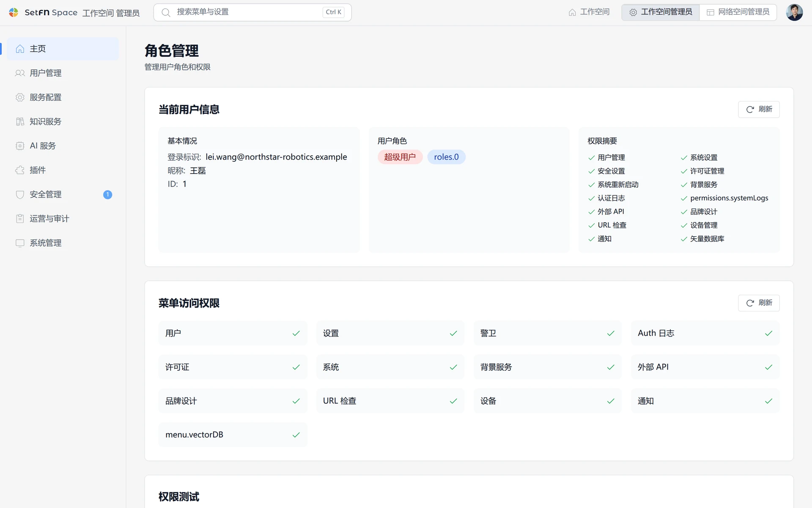Click the login email lei.wang@northstar-robotics.example
The height and width of the screenshot is (508, 812).
pyautogui.click(x=276, y=157)
